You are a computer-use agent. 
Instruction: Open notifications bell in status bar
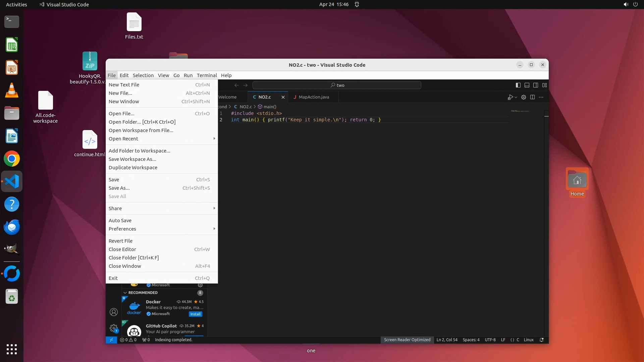pos(541,340)
